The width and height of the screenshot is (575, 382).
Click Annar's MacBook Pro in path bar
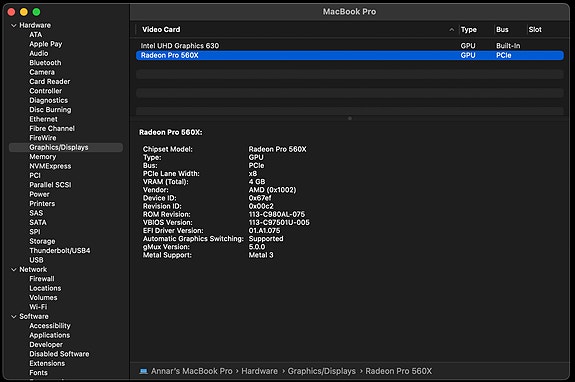click(191, 371)
